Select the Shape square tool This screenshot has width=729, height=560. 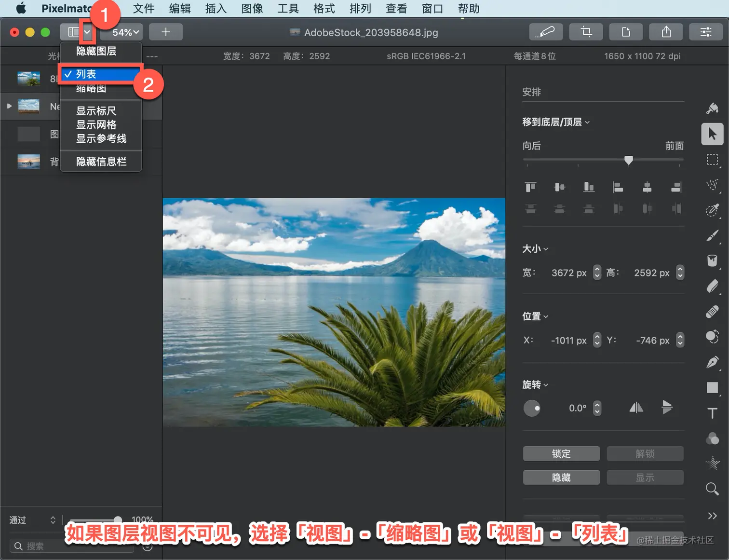tap(712, 388)
